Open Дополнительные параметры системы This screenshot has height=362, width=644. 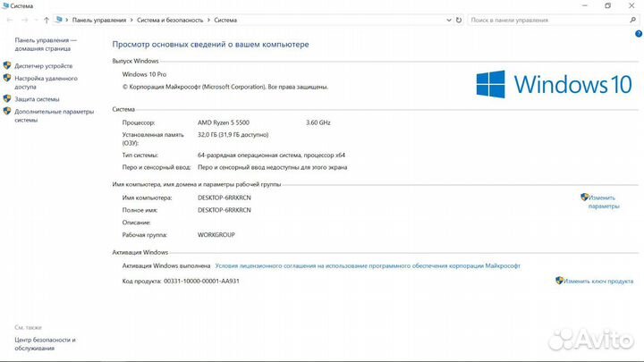(55, 115)
